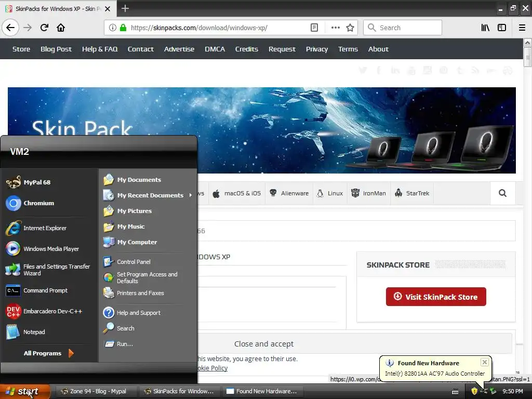This screenshot has height=399, width=532.
Task: Open Notepad from Start menu
Action: coord(25,332)
